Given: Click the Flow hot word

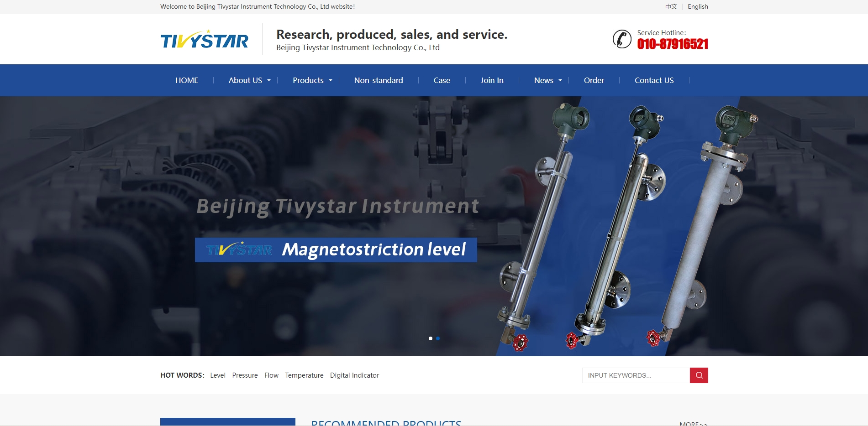Looking at the screenshot, I should click(x=271, y=375).
